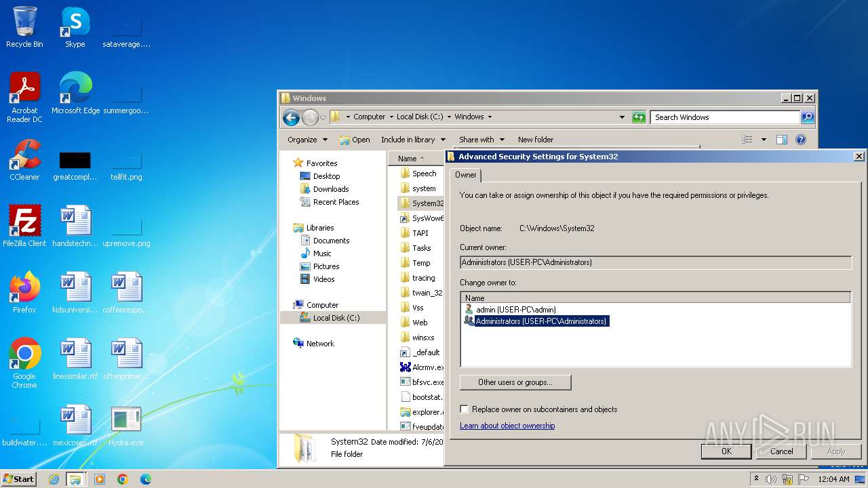Click Computer in the address breadcrumb
The height and width of the screenshot is (488, 868).
(x=370, y=117)
